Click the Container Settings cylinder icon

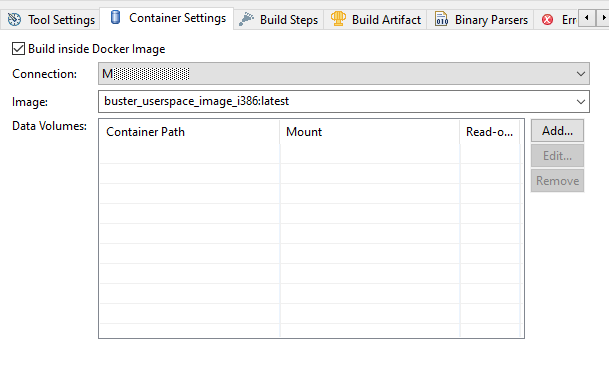click(x=115, y=17)
